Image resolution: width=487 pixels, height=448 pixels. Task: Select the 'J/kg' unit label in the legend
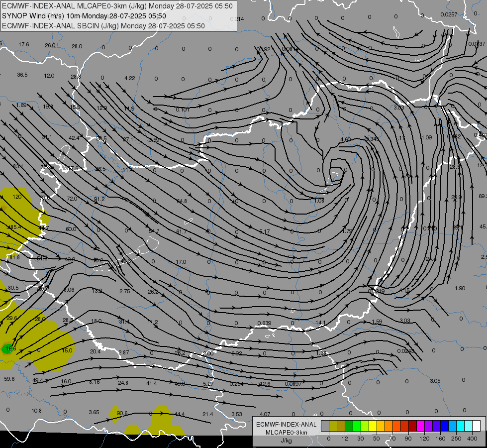click(x=286, y=441)
